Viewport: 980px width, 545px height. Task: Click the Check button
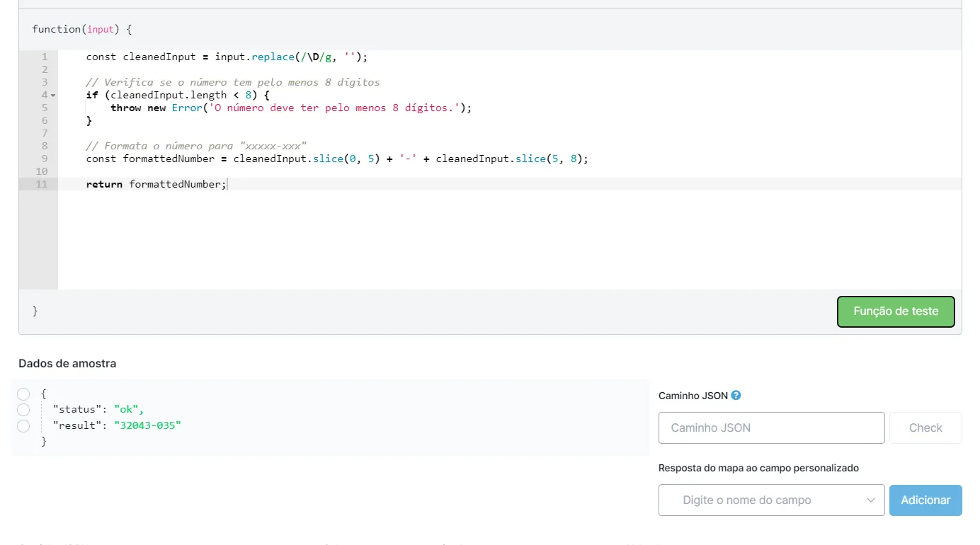925,428
